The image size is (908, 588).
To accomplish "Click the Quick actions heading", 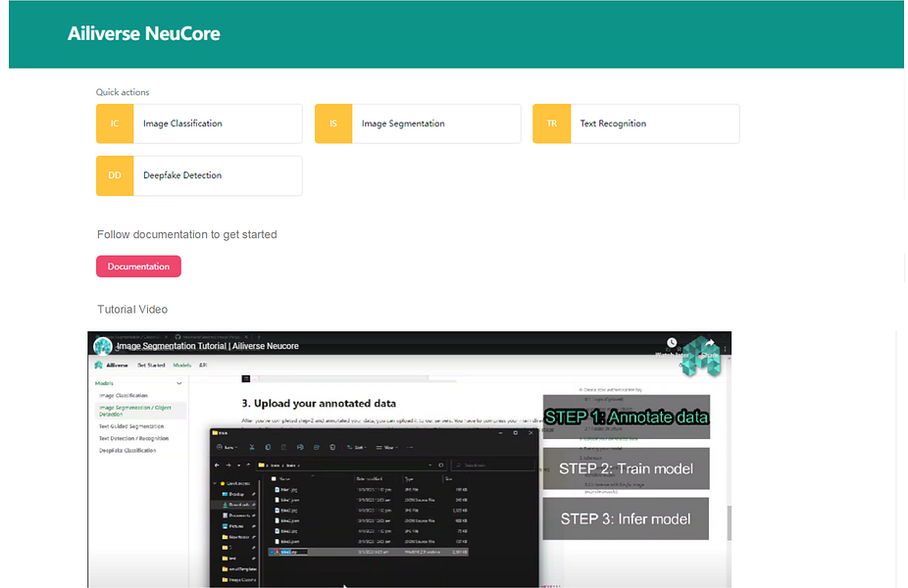I will point(123,92).
